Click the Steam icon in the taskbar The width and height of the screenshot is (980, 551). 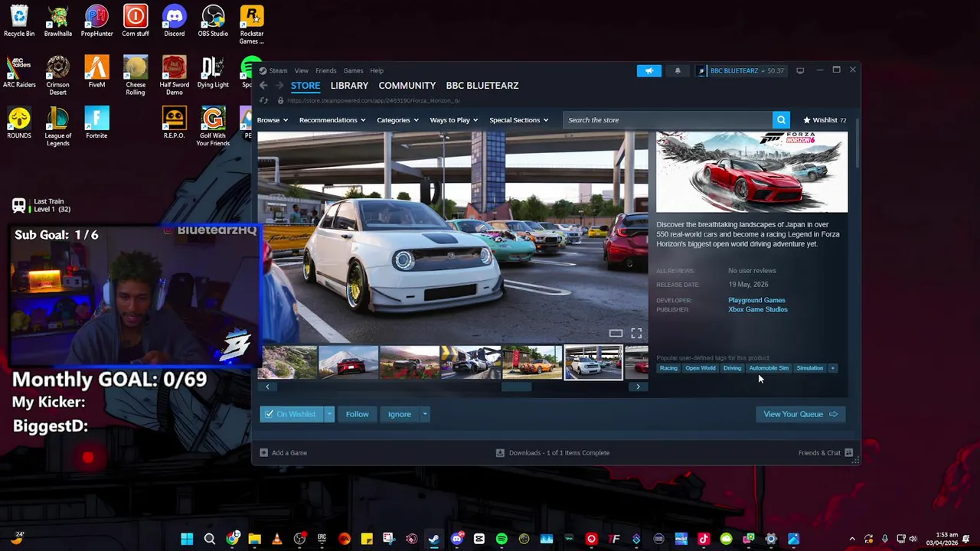click(x=434, y=539)
